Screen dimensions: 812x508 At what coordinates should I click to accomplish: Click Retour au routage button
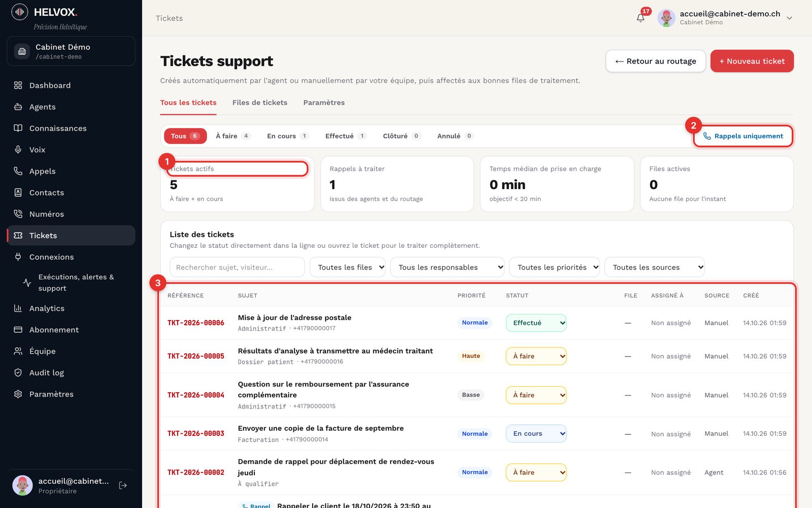coord(656,61)
